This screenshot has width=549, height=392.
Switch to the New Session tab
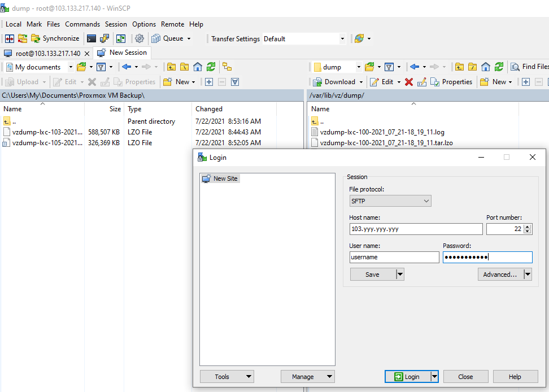pyautogui.click(x=122, y=52)
